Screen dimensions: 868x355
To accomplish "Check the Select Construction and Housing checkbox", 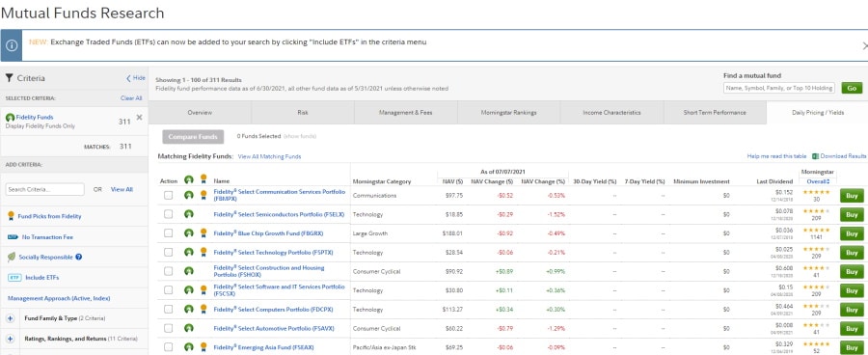I will [x=168, y=271].
